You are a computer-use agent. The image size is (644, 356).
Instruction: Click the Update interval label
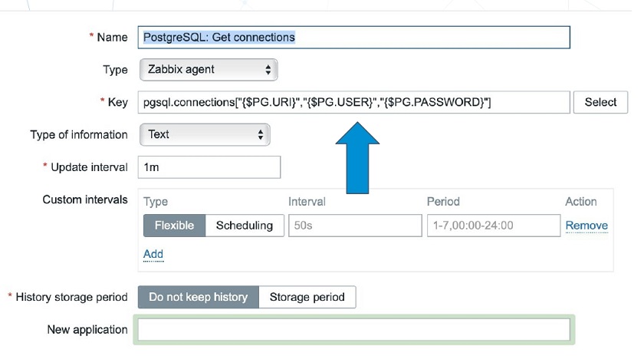[89, 167]
